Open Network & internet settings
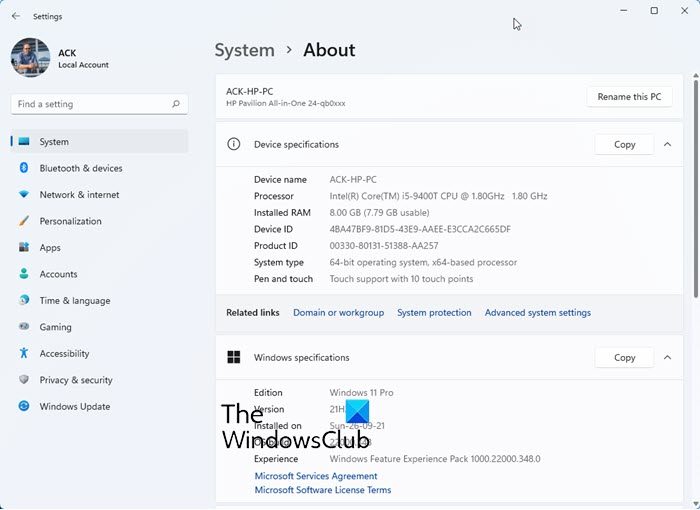The height and width of the screenshot is (510, 700). tap(99, 195)
